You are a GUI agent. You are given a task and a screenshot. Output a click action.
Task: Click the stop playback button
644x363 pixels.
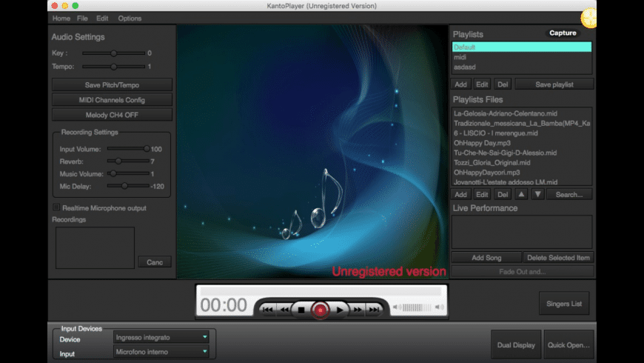pos(301,309)
